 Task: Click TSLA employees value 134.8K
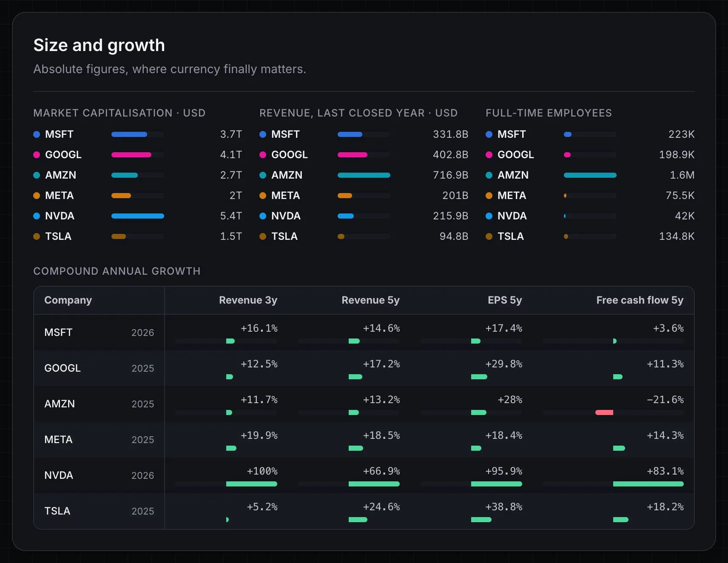click(x=677, y=236)
